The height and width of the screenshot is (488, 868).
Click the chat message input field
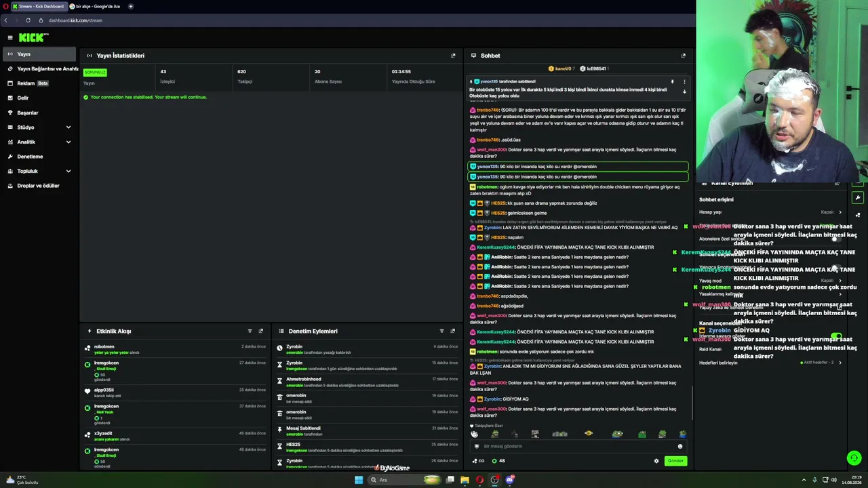click(578, 447)
